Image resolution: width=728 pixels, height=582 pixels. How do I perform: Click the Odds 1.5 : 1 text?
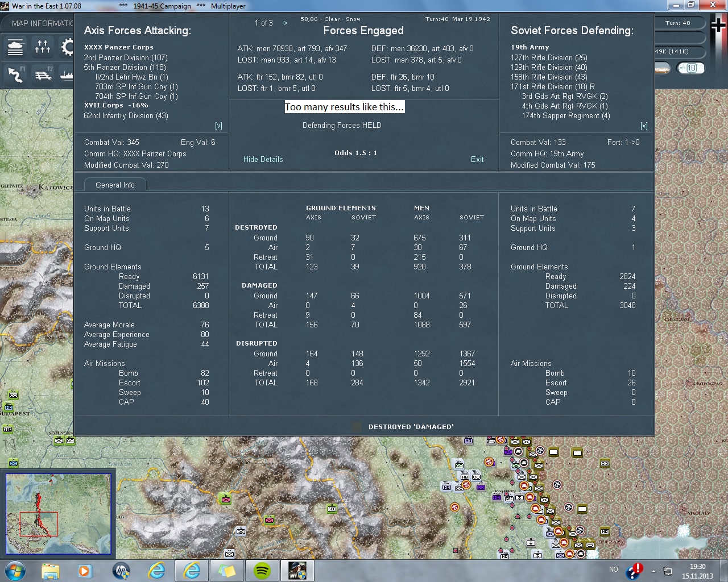(356, 153)
